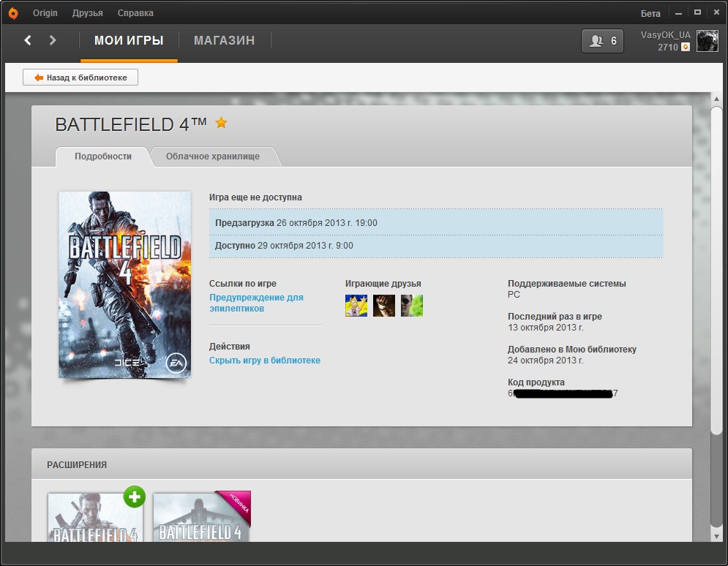Viewport: 728px width, 566px height.
Task: Open friends list showing 6 online
Action: coord(602,41)
